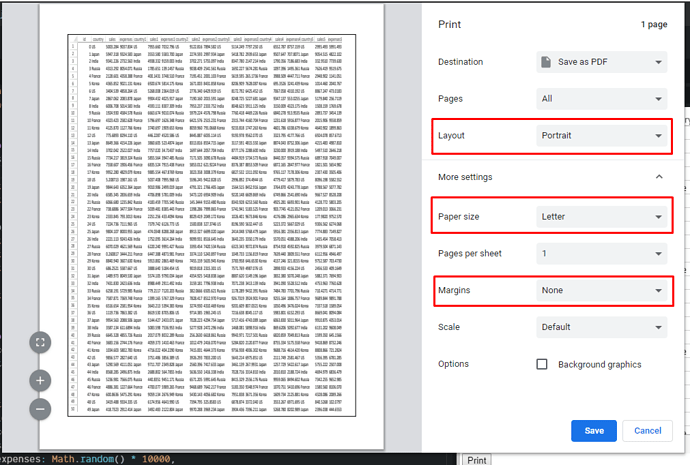Zoom out the preview with minus button
The width and height of the screenshot is (690, 465).
(x=40, y=408)
